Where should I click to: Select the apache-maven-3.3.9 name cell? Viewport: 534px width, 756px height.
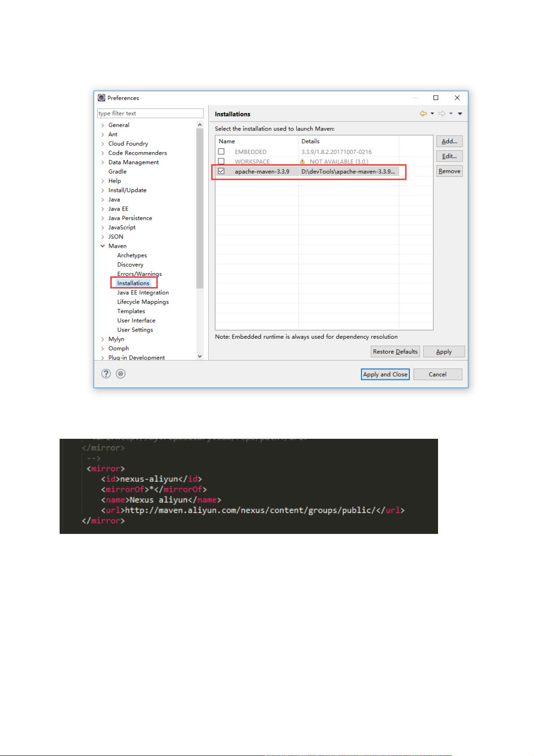(262, 171)
